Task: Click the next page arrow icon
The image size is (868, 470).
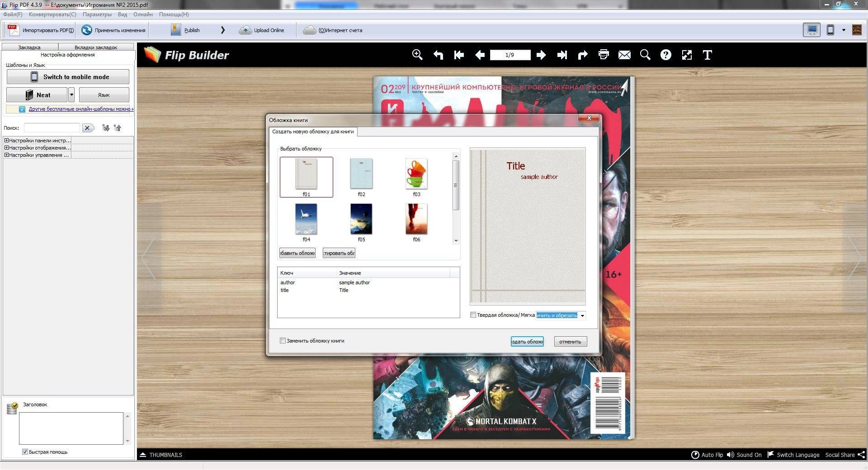Action: (541, 55)
